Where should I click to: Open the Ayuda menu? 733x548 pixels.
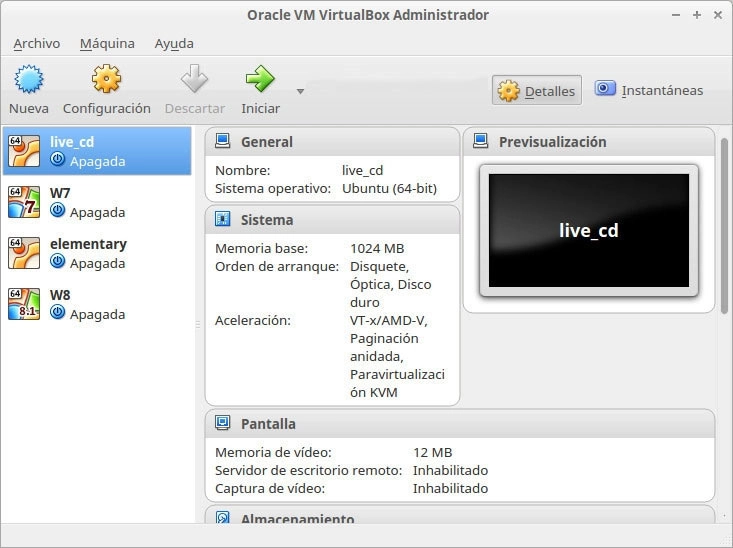(x=174, y=43)
